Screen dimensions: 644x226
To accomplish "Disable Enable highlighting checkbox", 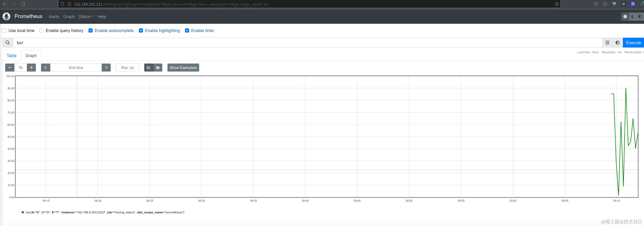I will click(x=141, y=30).
